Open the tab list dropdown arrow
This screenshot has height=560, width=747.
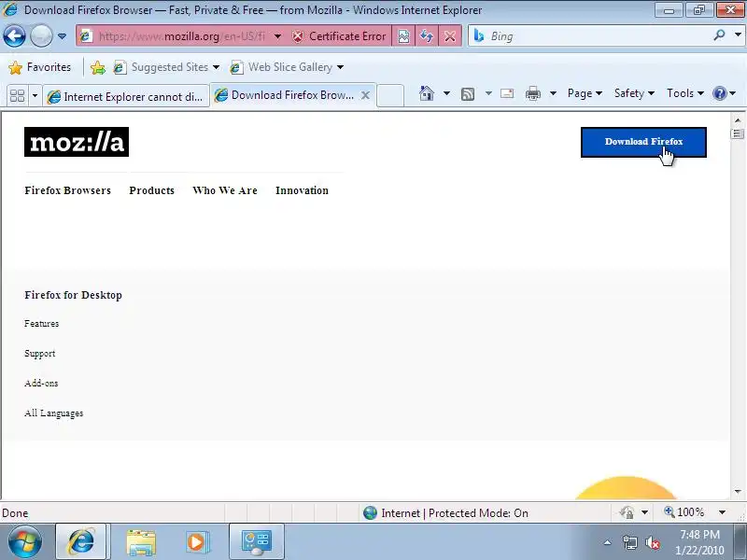[35, 96]
